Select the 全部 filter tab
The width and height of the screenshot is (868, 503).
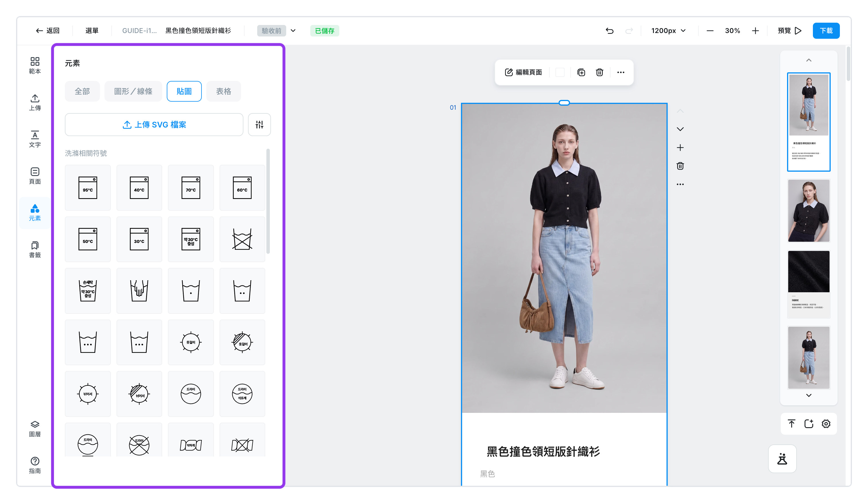point(82,91)
